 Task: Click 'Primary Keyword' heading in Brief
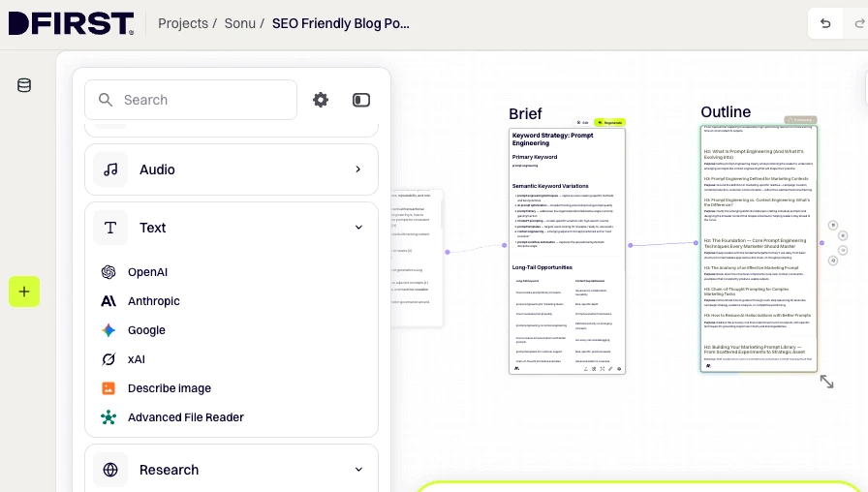click(535, 157)
